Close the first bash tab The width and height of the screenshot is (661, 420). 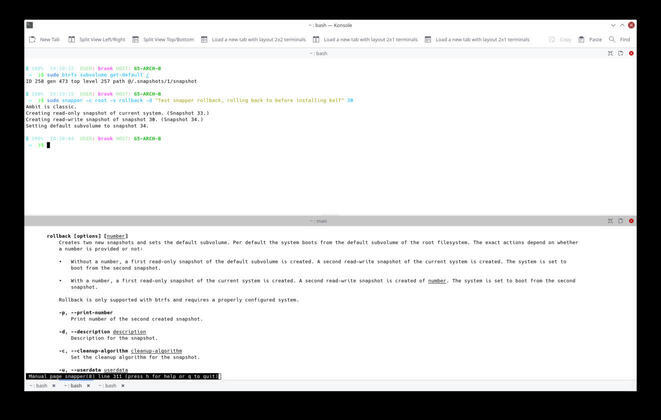coord(54,386)
